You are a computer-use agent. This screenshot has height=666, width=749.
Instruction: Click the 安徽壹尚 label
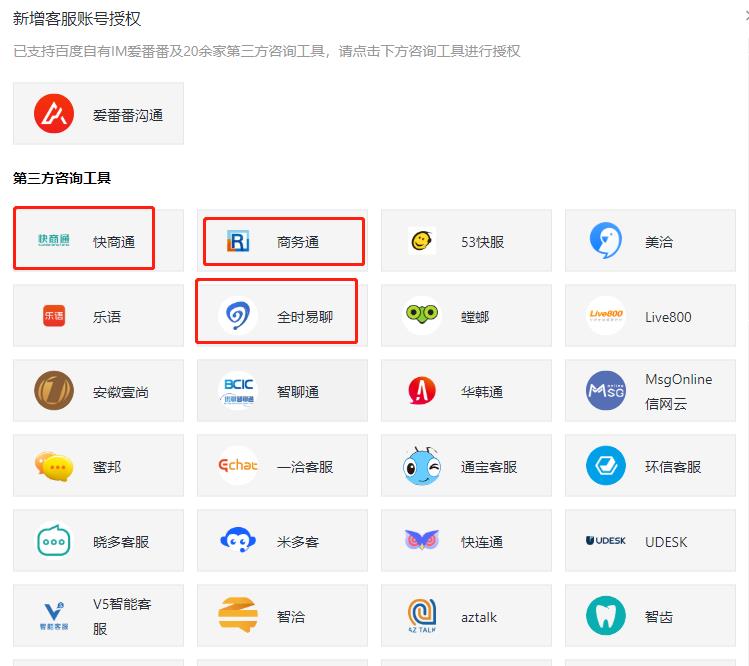[x=121, y=392]
